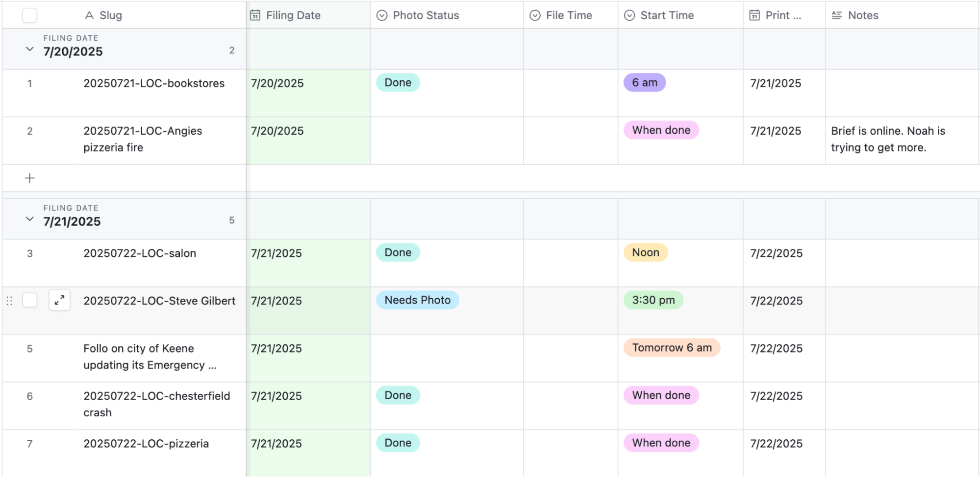The image size is (980, 477).
Task: Collapse the 7/21/2025 filing date group
Action: point(29,219)
